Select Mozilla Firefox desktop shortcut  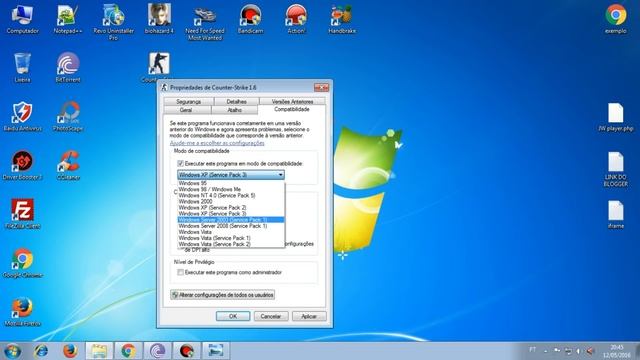tap(22, 312)
